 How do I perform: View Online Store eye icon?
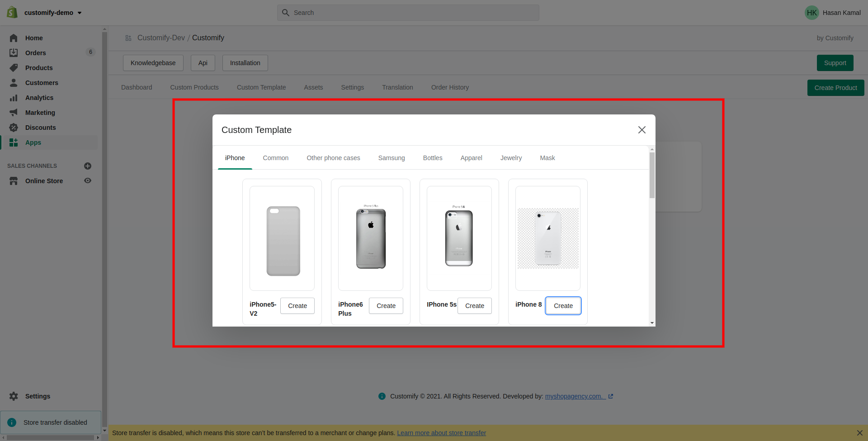click(x=88, y=180)
